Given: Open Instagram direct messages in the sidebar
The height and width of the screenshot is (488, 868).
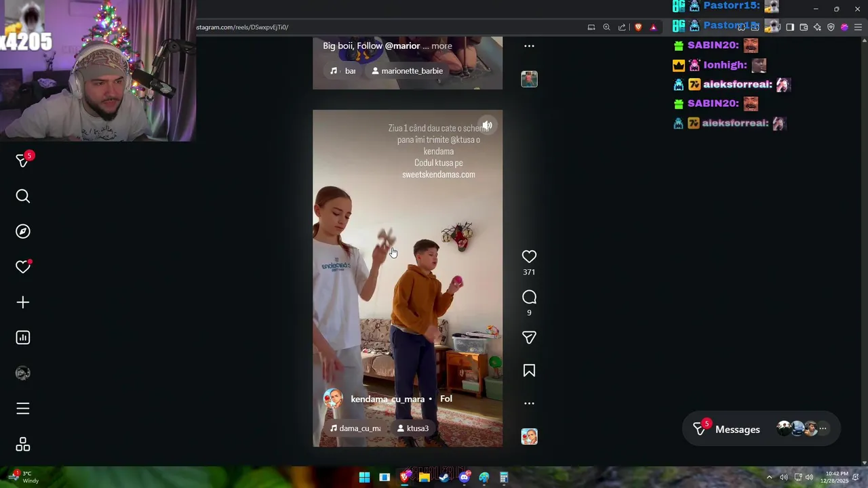Looking at the screenshot, I should pyautogui.click(x=23, y=160).
